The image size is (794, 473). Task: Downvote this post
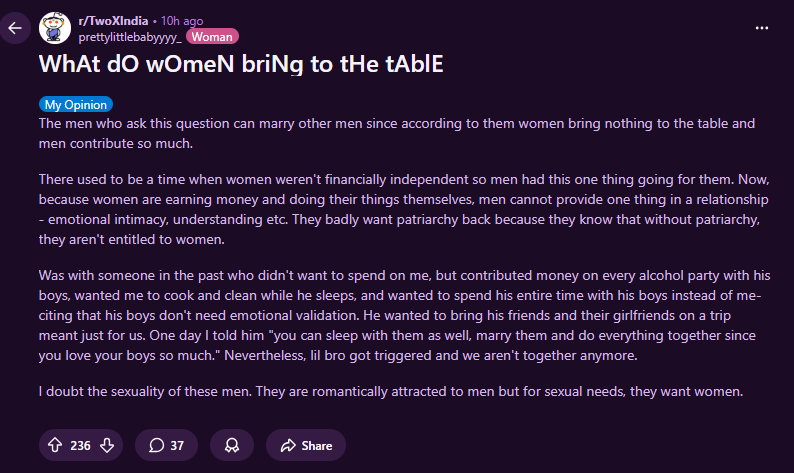(x=106, y=445)
